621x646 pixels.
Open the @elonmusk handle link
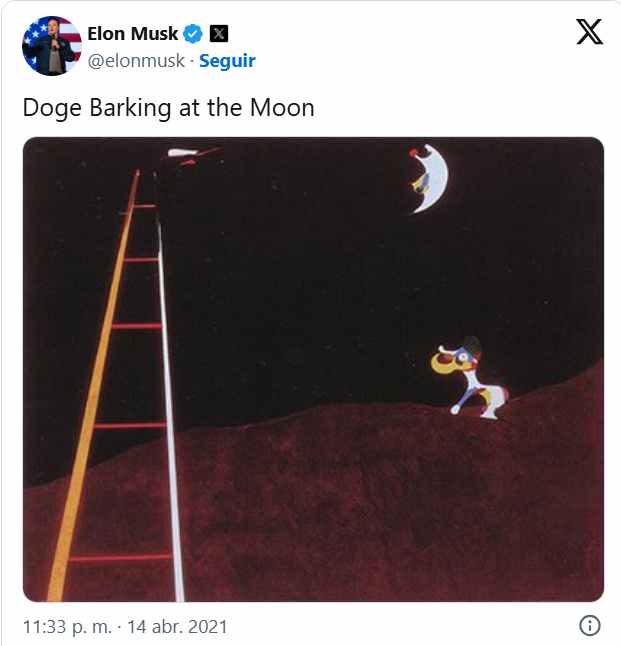pyautogui.click(x=138, y=60)
